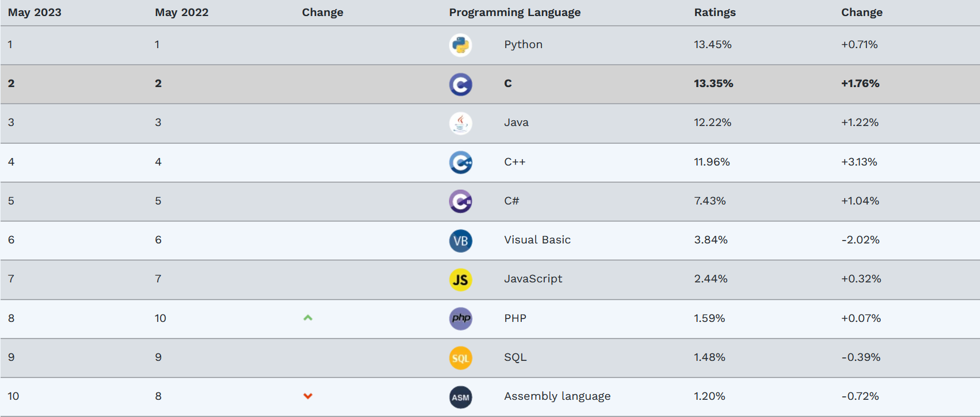This screenshot has height=417, width=980.
Task: Click the C++ rating change +3.13%
Action: pyautogui.click(x=859, y=162)
